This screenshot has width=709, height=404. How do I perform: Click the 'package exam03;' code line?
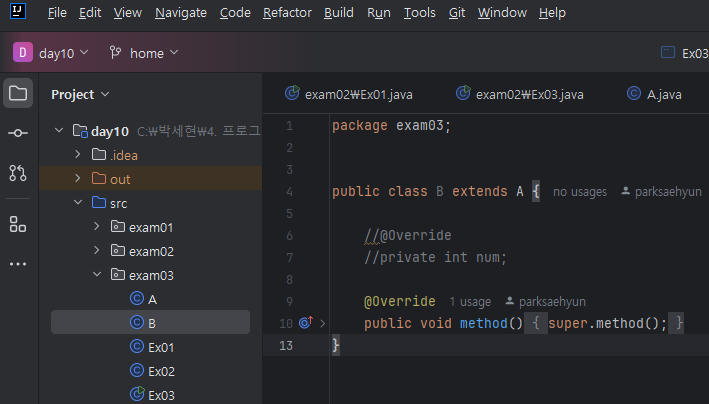click(x=392, y=125)
